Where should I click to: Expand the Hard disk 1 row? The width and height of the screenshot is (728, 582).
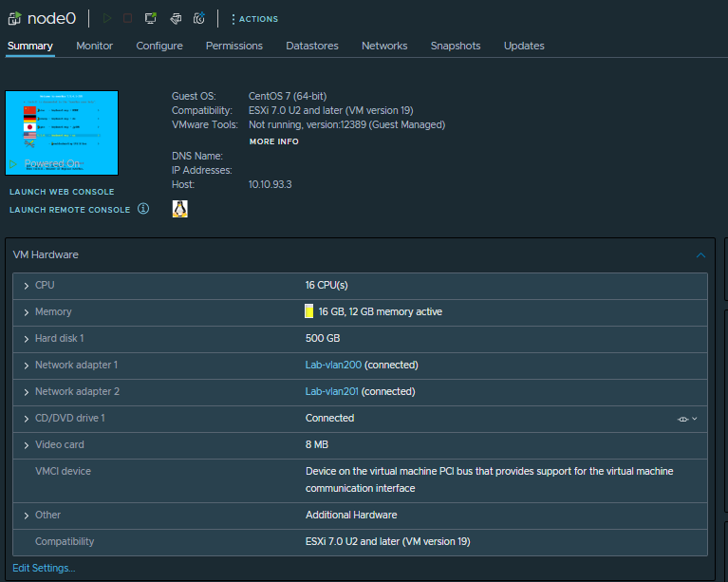click(x=26, y=338)
